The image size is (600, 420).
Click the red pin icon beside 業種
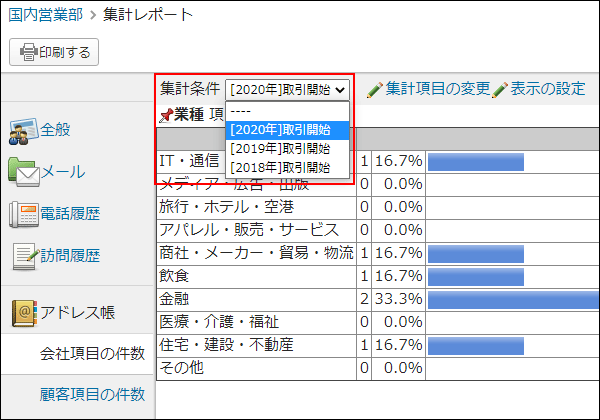click(x=166, y=115)
